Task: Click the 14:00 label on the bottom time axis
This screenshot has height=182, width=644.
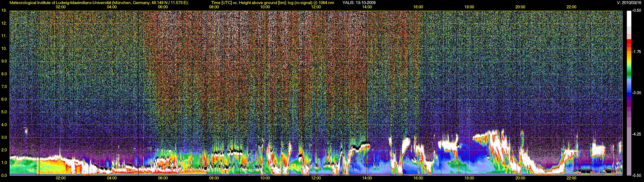Action: (x=367, y=178)
